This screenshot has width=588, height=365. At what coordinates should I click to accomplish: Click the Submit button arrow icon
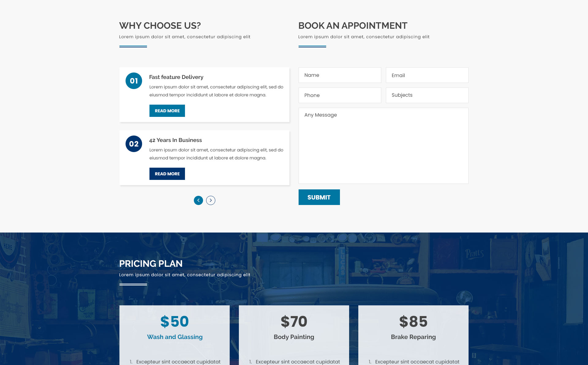point(318,197)
